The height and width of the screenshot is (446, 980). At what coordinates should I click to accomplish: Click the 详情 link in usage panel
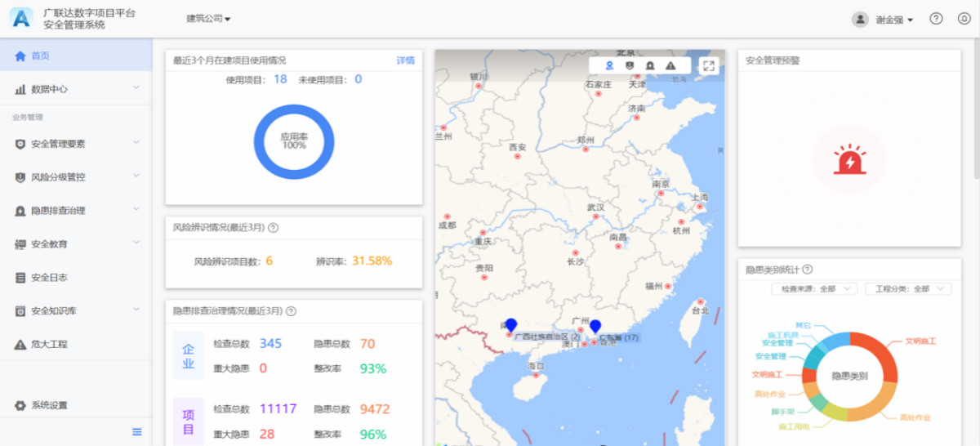(405, 60)
